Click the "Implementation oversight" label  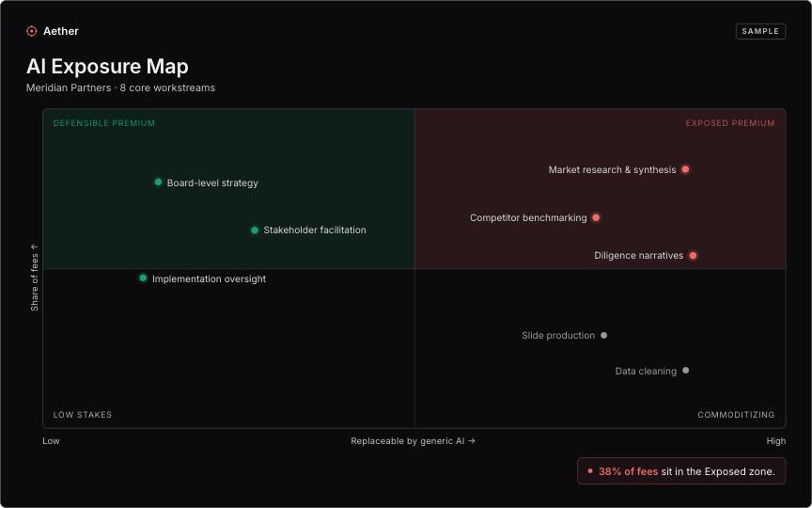[x=210, y=278]
